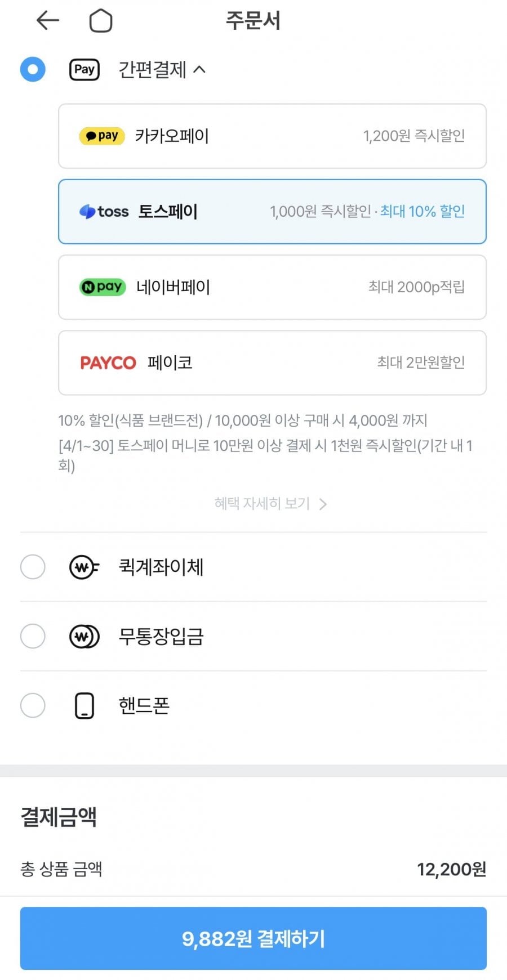Choose the 네이버페이 payment option
This screenshot has width=507, height=980.
(272, 287)
